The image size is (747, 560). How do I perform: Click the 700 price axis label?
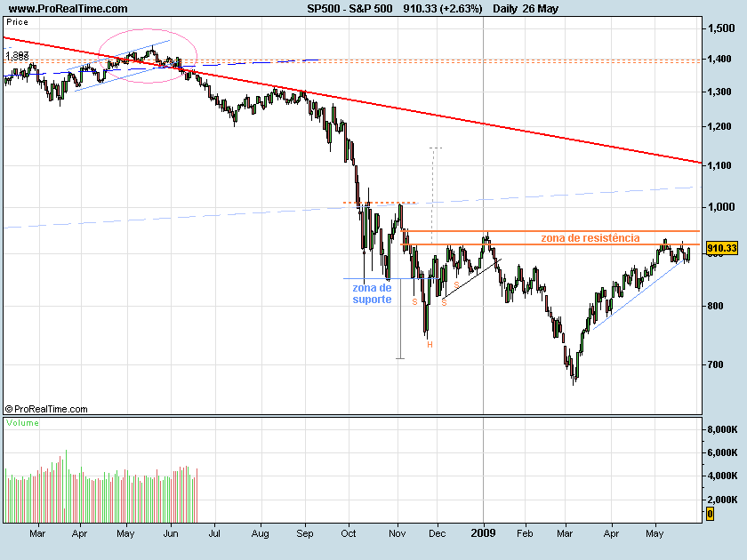pyautogui.click(x=716, y=364)
